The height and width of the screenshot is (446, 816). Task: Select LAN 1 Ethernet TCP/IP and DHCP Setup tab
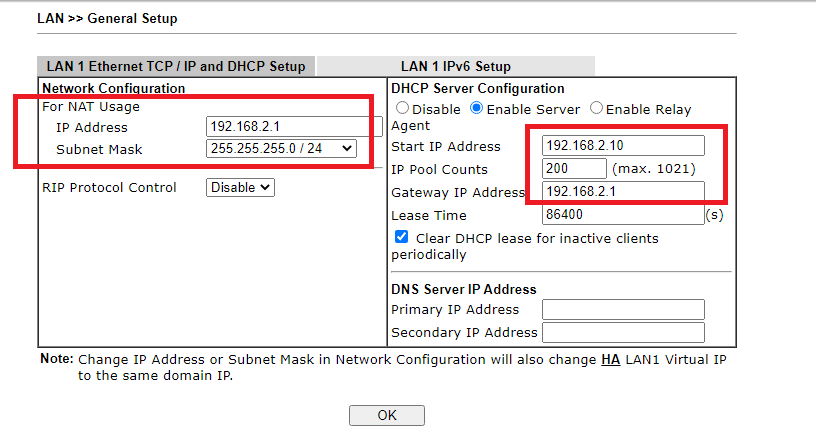[176, 67]
